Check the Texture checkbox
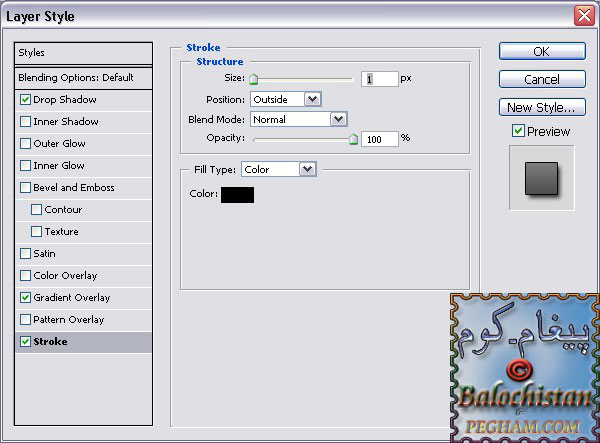 (36, 231)
